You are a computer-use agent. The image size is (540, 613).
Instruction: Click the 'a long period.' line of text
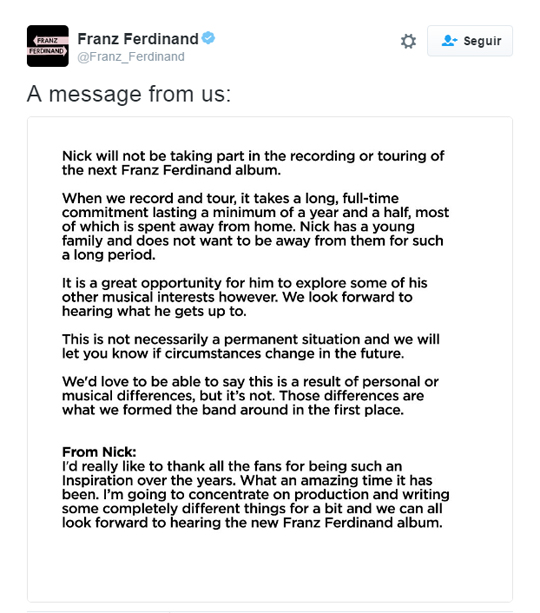109,255
